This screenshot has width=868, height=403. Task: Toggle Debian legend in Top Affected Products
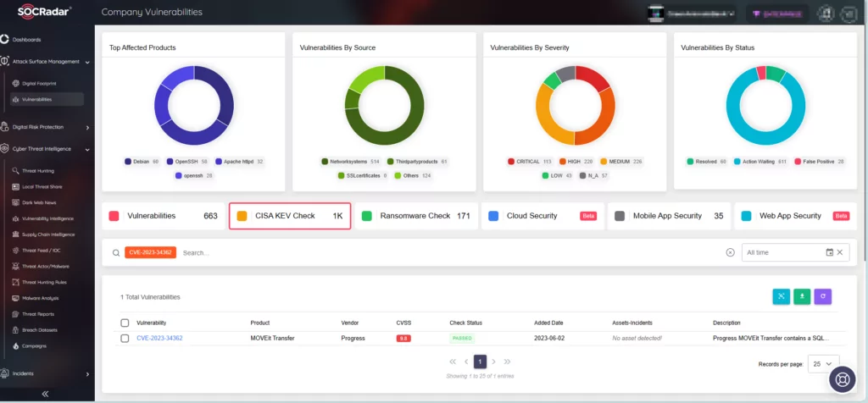[142, 162]
